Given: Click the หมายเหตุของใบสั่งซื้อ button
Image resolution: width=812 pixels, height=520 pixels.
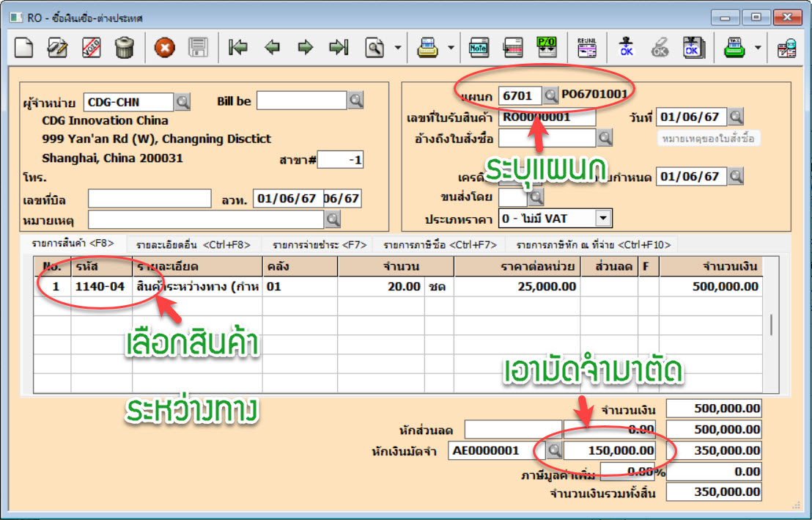Looking at the screenshot, I should [x=709, y=139].
